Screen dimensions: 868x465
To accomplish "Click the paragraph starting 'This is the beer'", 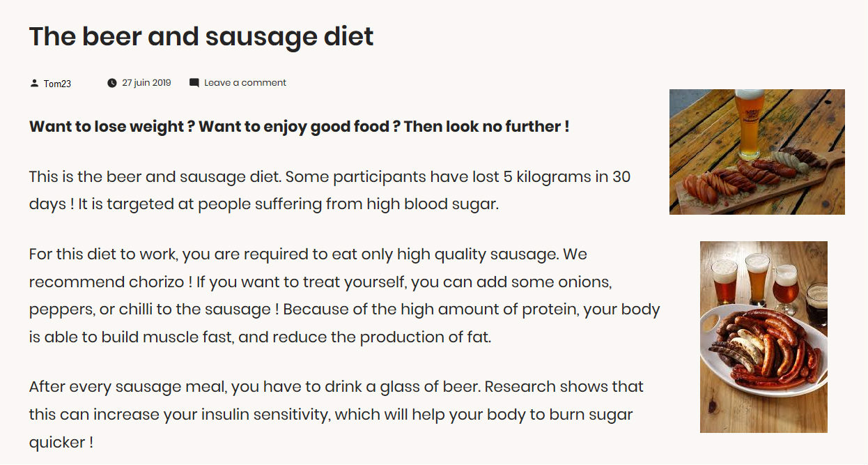I will (x=330, y=190).
